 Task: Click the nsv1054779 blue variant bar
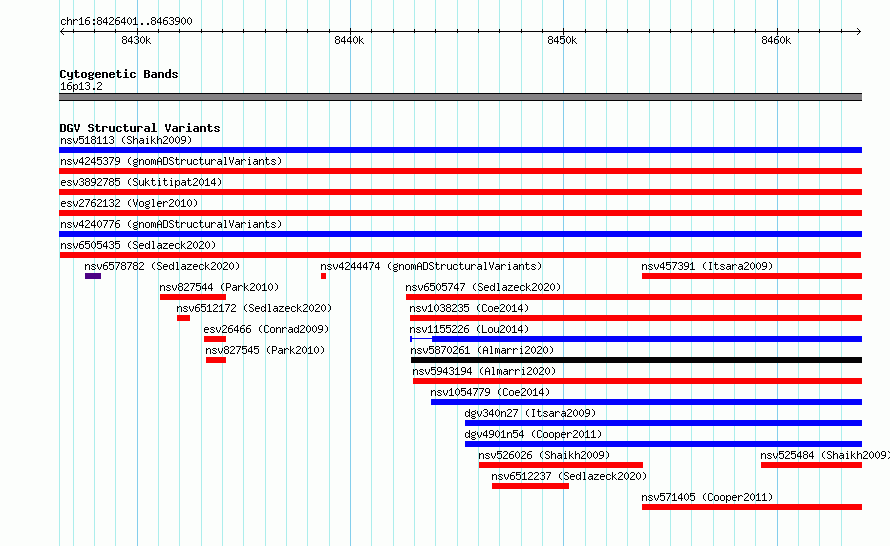pos(646,402)
